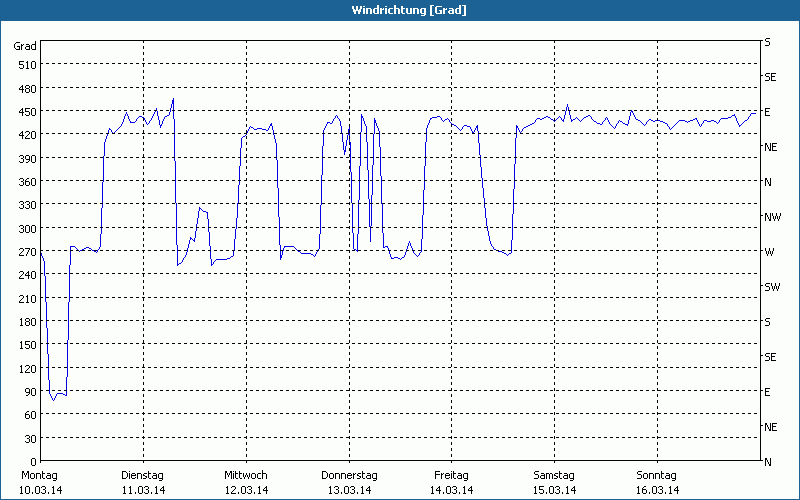Screen dimensions: 800x500
Task: Select the 270 value on the y-axis
Action: 27,252
